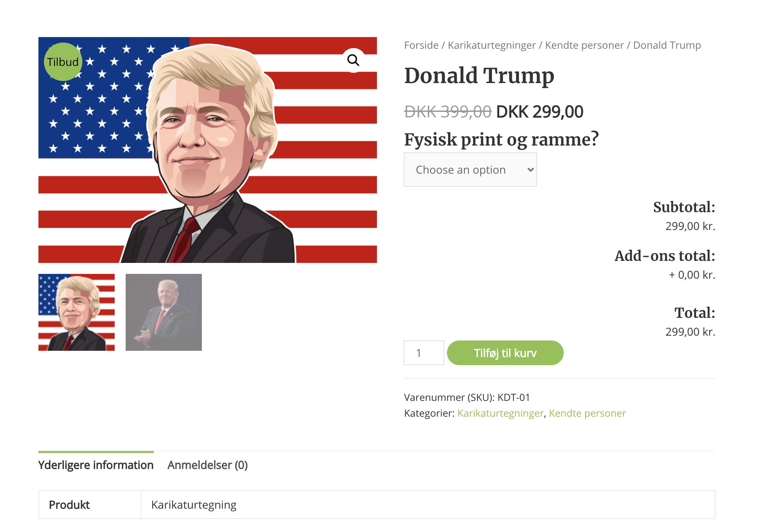
Task: Switch to Anmeldelser (0) tab
Action: click(x=207, y=465)
